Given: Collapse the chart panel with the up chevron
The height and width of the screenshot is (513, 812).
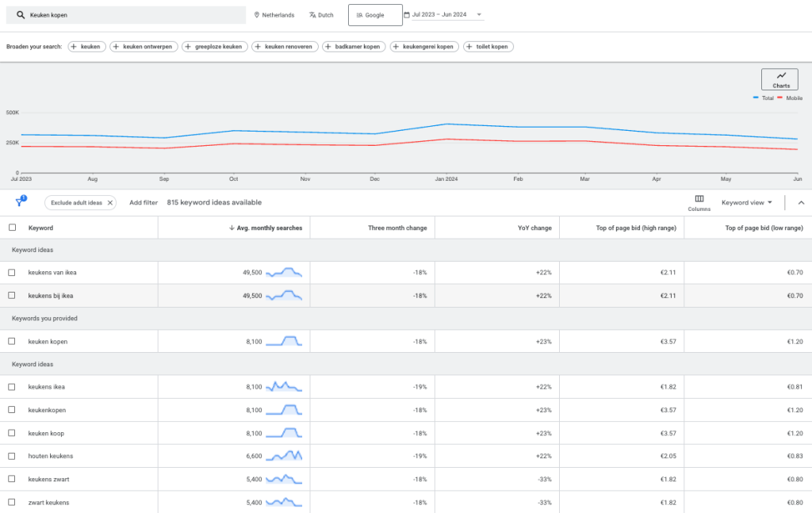Looking at the screenshot, I should (x=801, y=202).
